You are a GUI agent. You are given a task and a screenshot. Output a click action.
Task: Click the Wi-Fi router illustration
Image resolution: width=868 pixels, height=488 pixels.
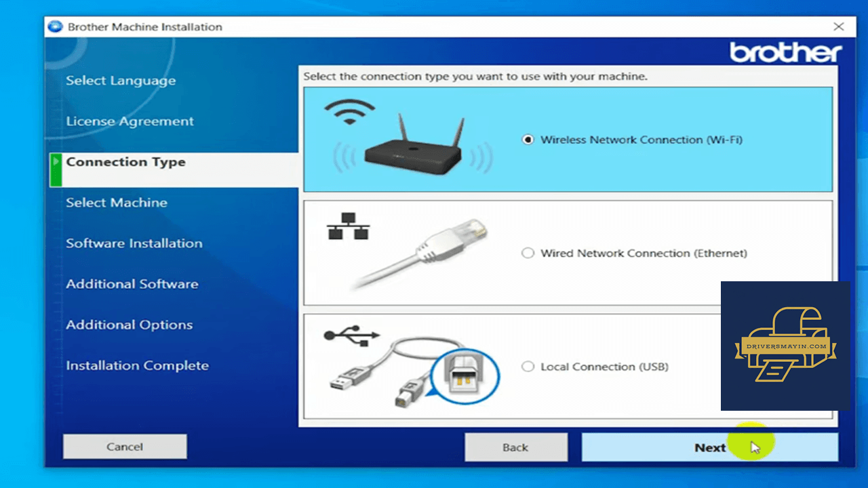click(414, 146)
